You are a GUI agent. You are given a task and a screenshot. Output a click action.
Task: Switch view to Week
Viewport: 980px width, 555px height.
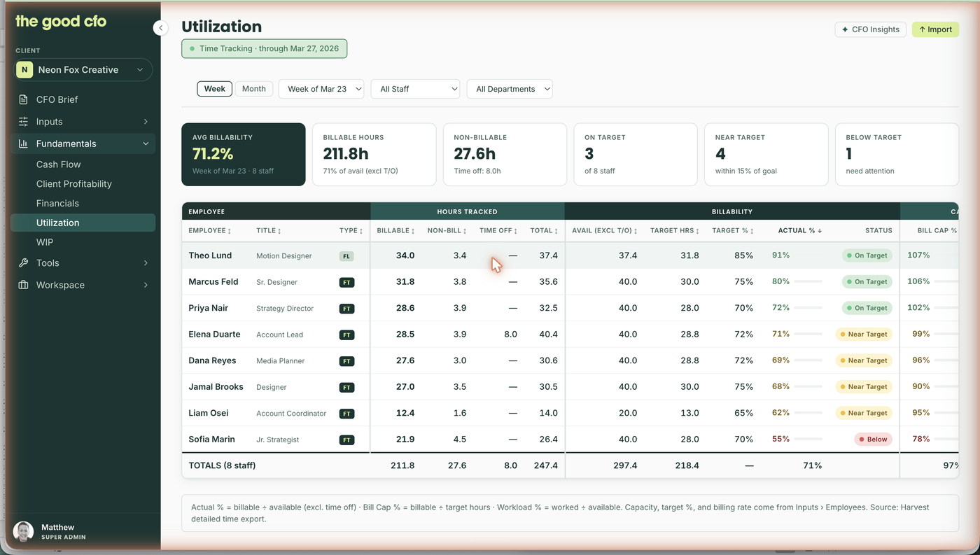(215, 89)
